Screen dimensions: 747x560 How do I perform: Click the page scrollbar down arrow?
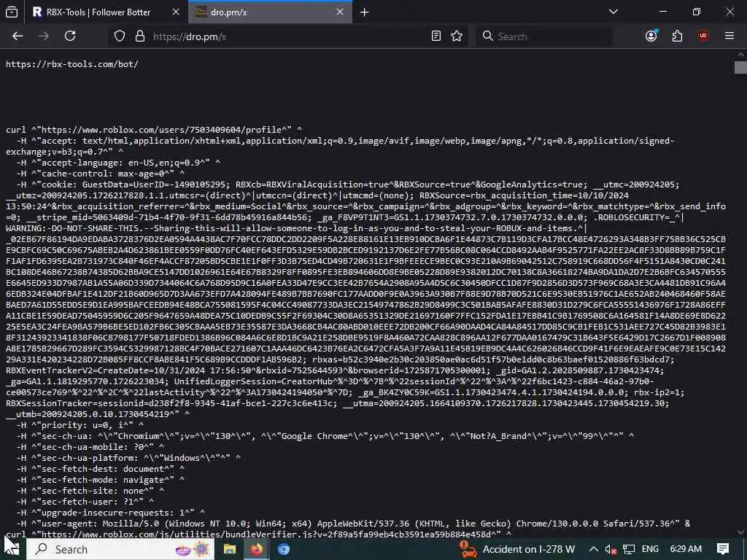pos(740,532)
